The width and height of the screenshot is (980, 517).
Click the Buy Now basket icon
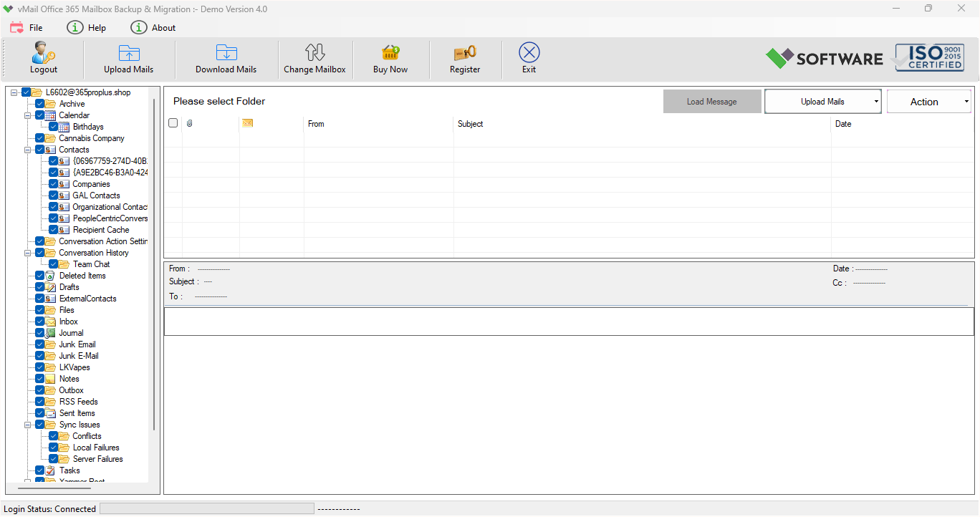[390, 53]
